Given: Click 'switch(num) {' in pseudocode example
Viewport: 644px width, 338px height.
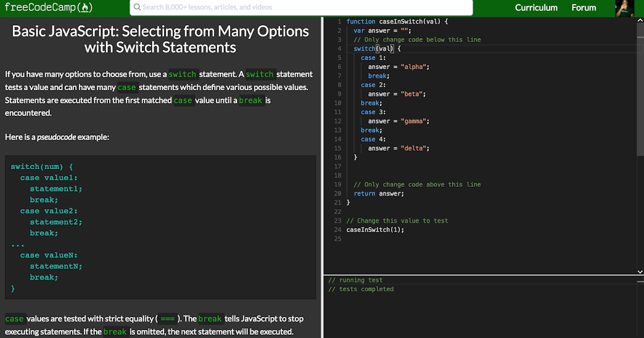Looking at the screenshot, I should point(42,167).
